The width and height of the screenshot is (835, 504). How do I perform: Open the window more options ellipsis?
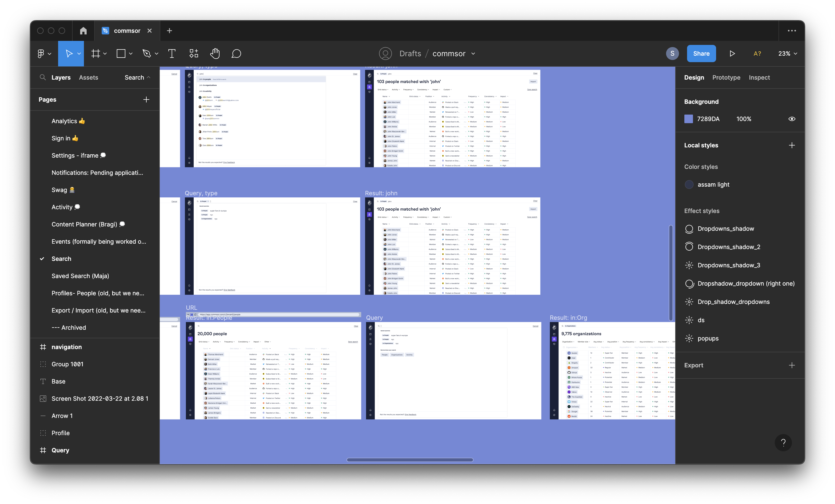coord(792,31)
